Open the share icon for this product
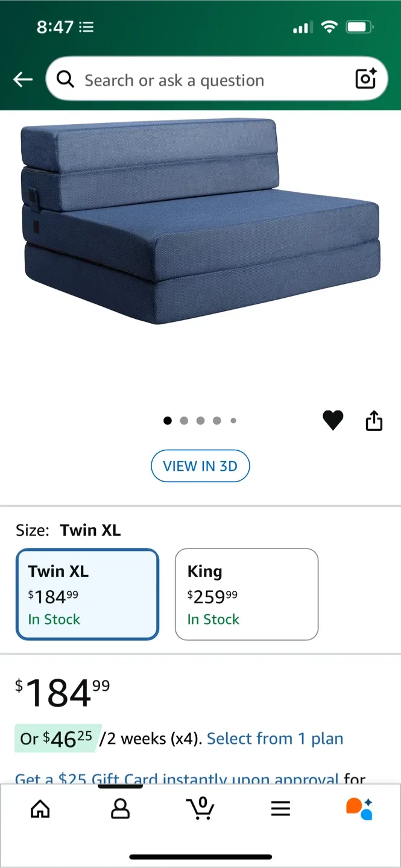The image size is (401, 868). tap(374, 421)
